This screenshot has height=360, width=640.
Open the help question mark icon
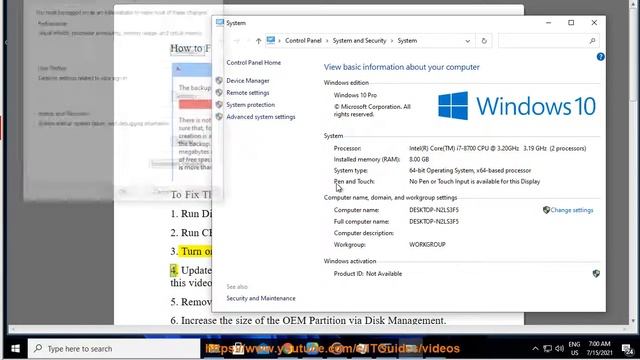coord(600,57)
